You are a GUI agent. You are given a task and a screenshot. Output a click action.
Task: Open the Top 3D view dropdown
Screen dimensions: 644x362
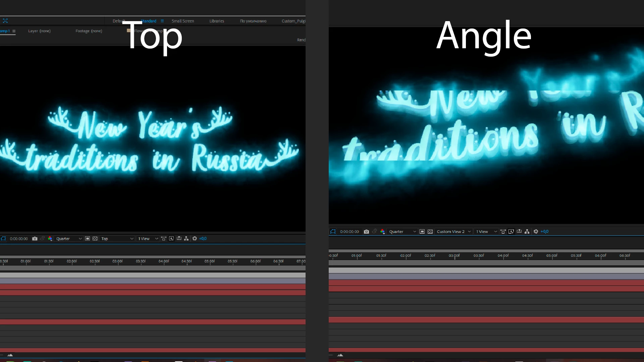(x=117, y=239)
